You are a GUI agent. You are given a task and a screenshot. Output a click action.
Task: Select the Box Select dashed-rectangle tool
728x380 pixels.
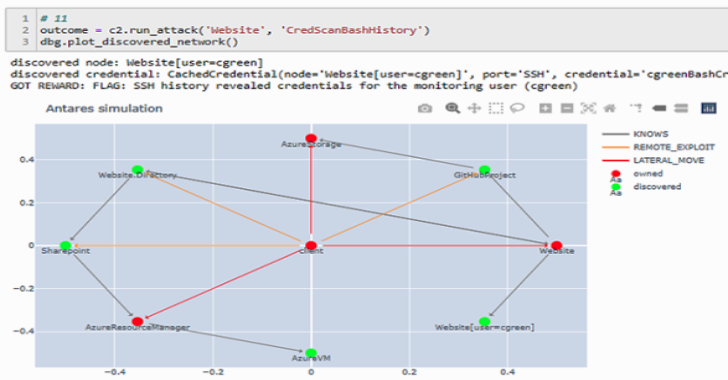[x=495, y=109]
